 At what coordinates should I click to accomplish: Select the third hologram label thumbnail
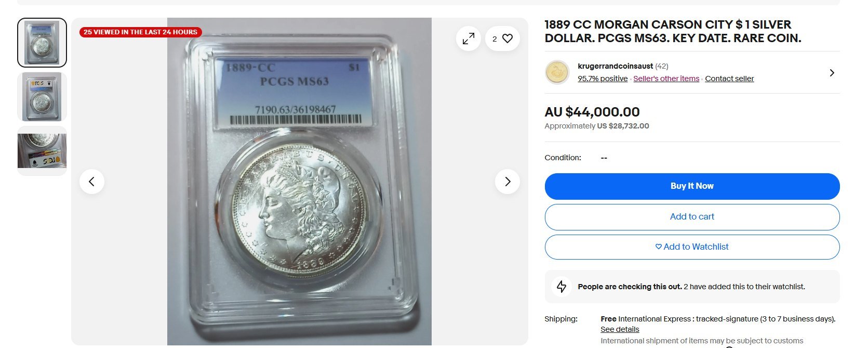pos(42,151)
